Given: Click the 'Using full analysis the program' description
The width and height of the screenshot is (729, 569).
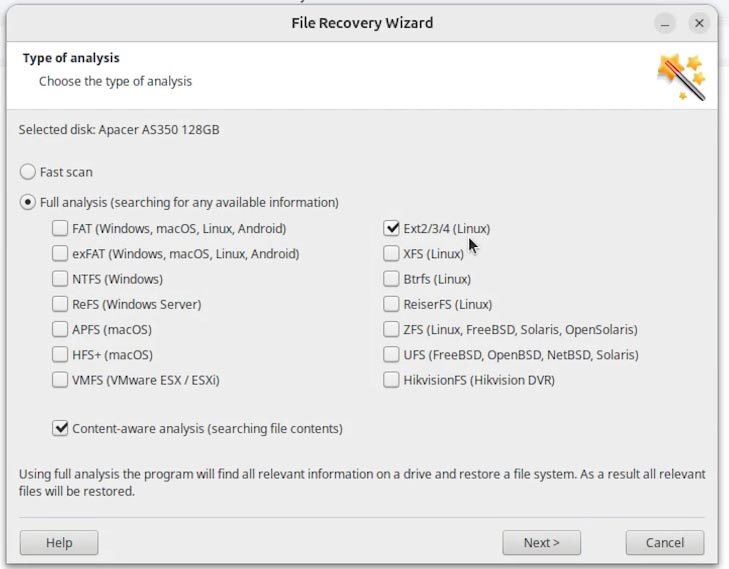Looking at the screenshot, I should (362, 483).
